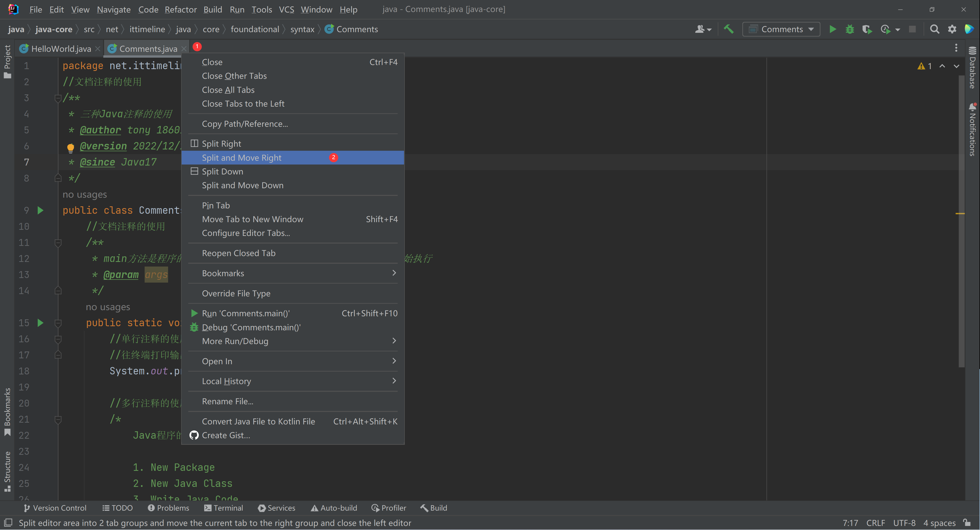Select Split and Move Right menu item
This screenshot has height=530, width=980.
pyautogui.click(x=293, y=158)
